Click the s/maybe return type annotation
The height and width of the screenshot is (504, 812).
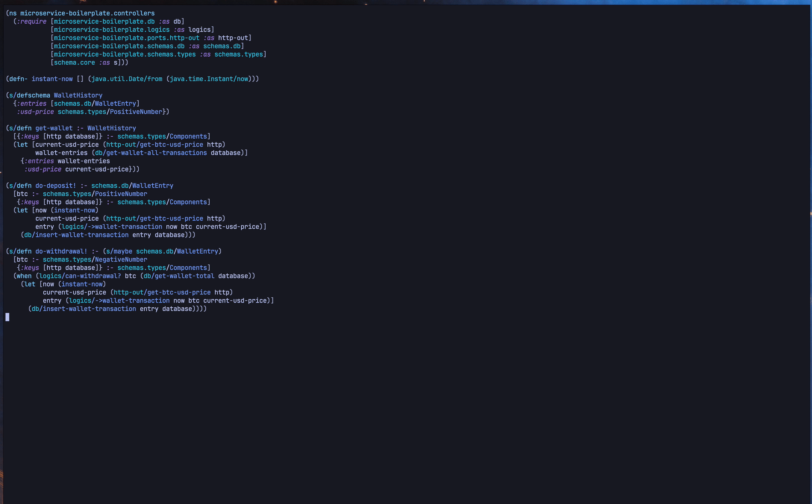click(x=119, y=251)
